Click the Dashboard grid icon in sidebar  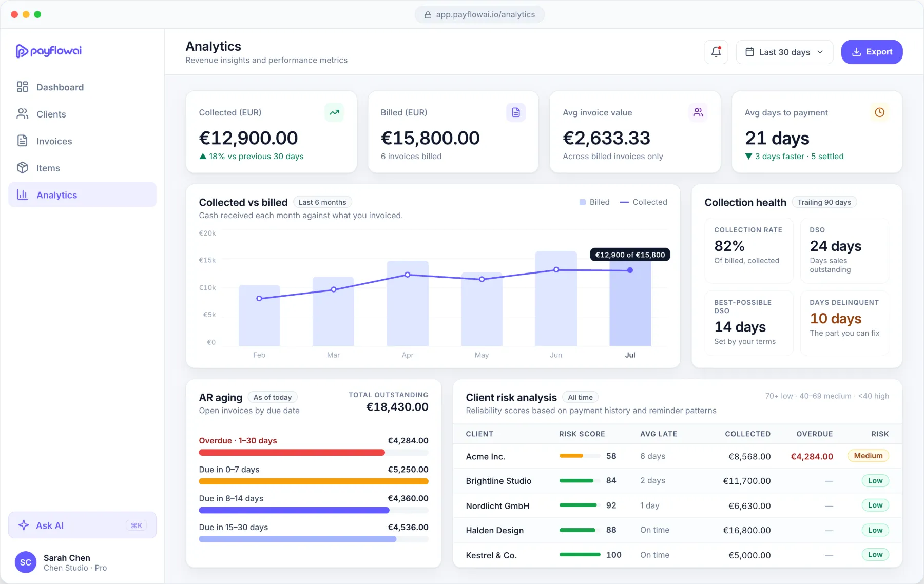pyautogui.click(x=23, y=87)
